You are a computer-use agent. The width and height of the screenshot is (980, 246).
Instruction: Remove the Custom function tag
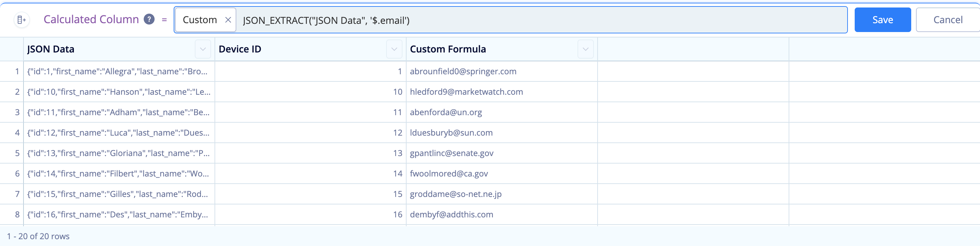point(228,20)
